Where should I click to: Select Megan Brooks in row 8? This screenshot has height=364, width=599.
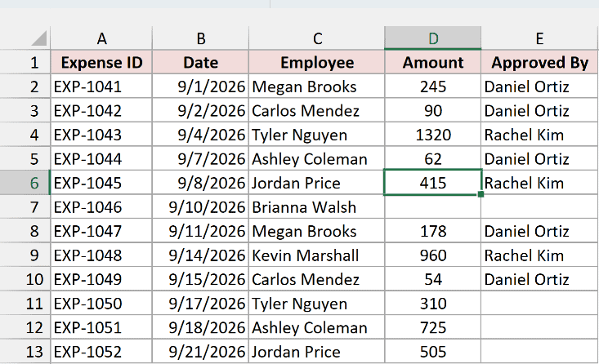317,231
